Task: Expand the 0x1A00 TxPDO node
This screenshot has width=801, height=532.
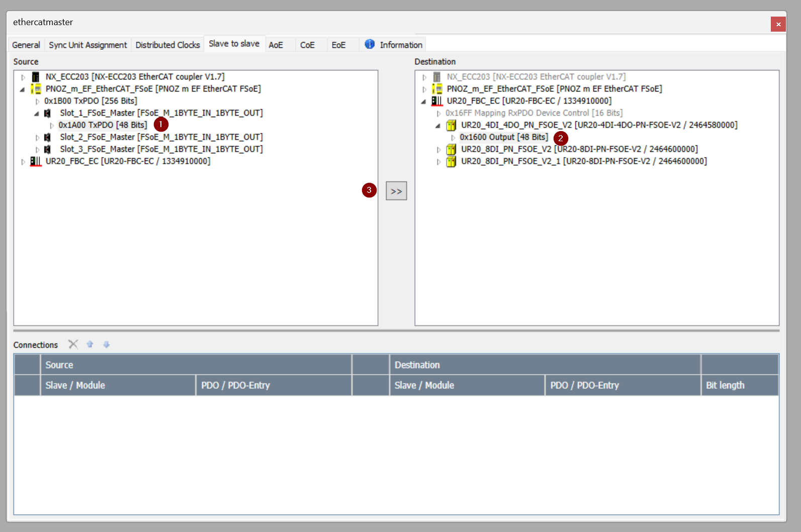Action: coord(52,126)
